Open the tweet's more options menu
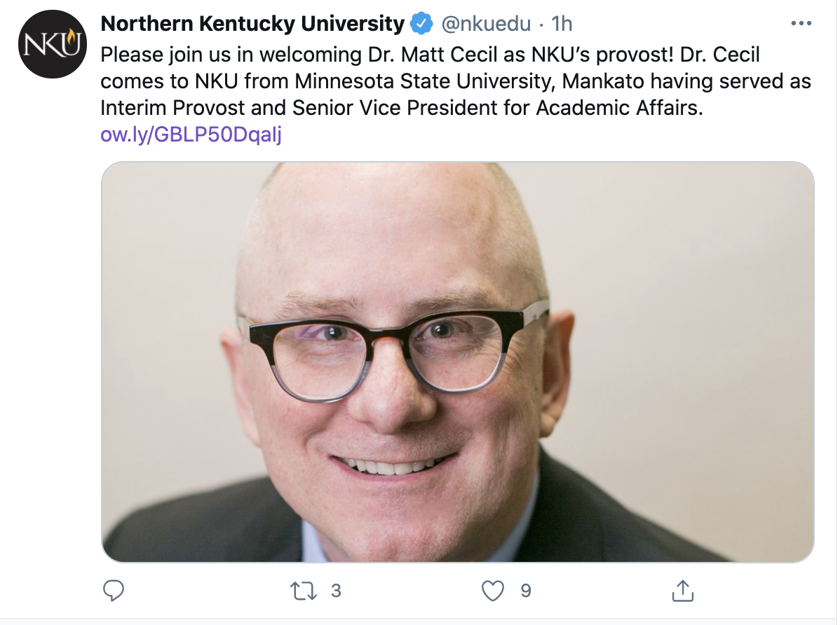Image resolution: width=840 pixels, height=625 pixels. (801, 23)
